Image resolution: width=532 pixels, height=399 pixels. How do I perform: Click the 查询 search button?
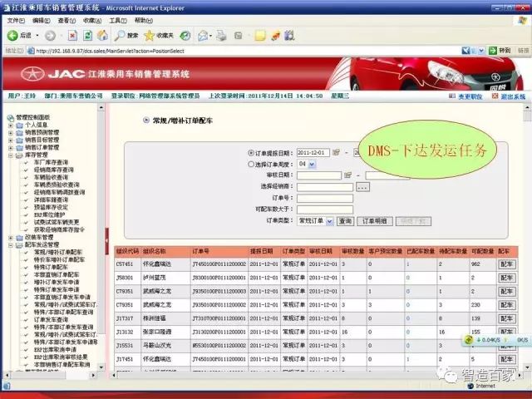(346, 221)
